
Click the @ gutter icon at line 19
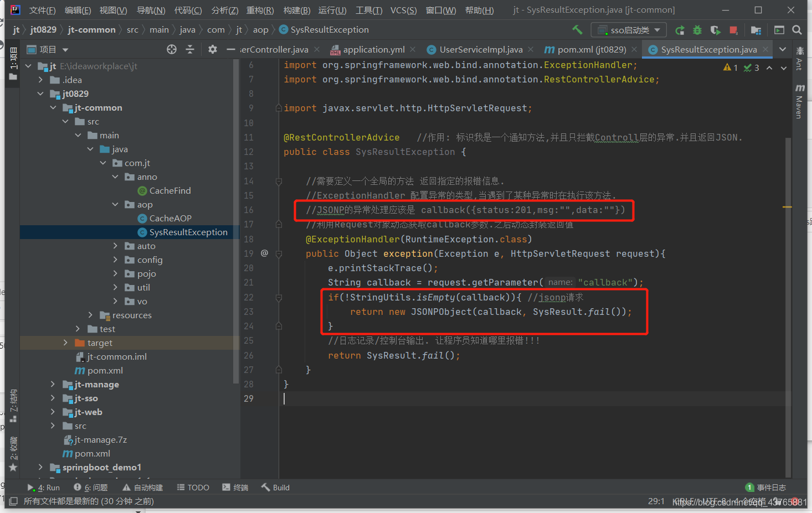click(x=264, y=253)
